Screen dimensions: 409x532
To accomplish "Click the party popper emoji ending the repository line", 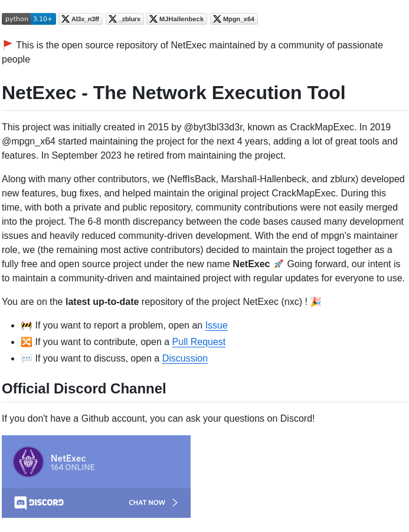I will (315, 301).
